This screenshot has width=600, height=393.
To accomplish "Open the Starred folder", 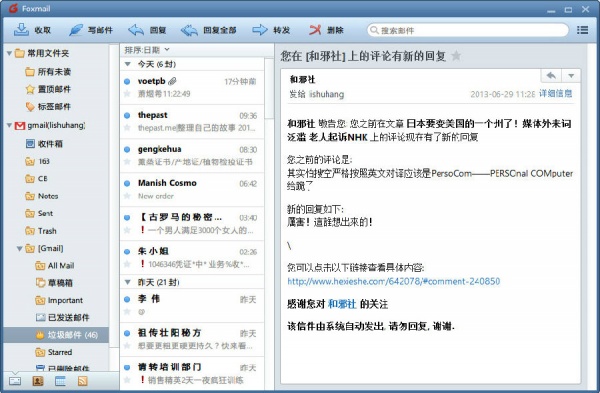I will click(x=54, y=352).
